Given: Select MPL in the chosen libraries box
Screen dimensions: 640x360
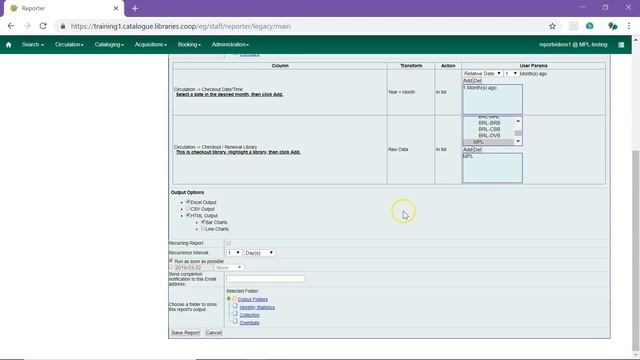Looking at the screenshot, I should (468, 156).
